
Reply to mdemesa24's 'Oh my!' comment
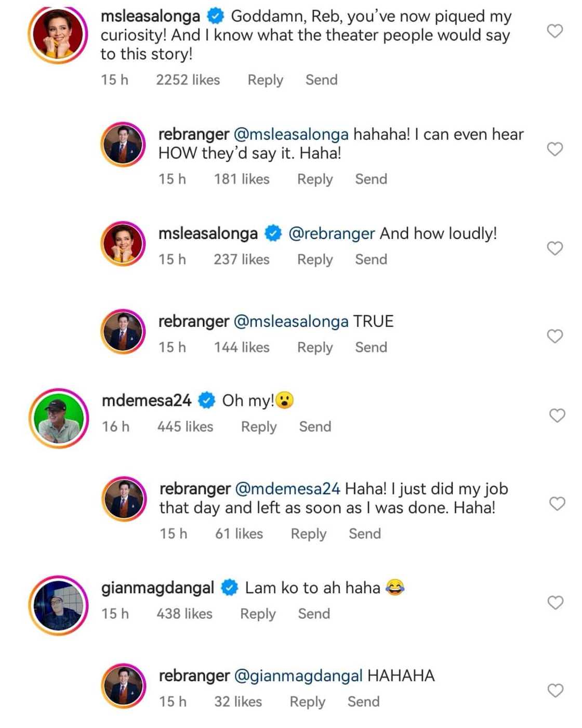coord(258,427)
